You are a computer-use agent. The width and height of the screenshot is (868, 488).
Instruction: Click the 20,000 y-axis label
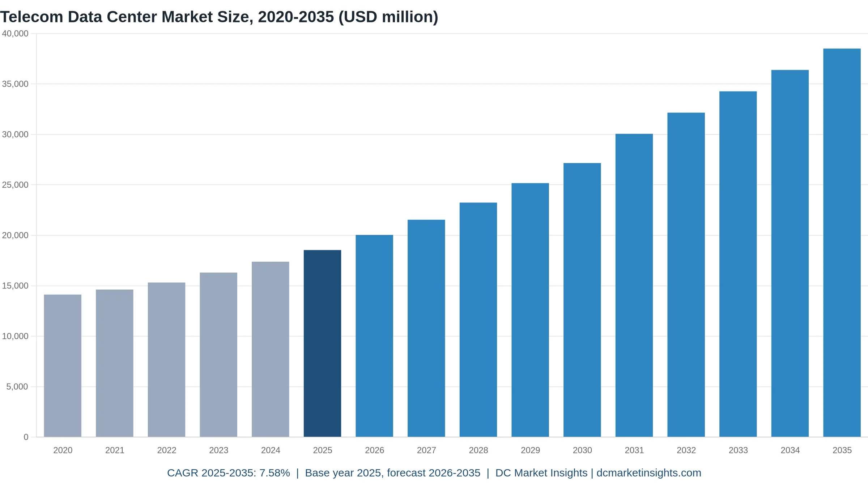(15, 235)
